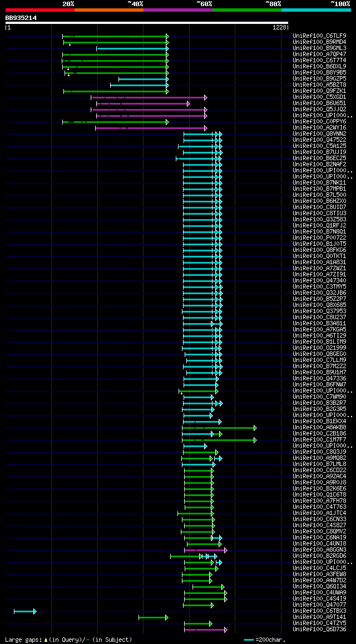The width and height of the screenshot is (356, 644).
Task: Click the green ~80% identity legend segment
Action: point(247,9)
